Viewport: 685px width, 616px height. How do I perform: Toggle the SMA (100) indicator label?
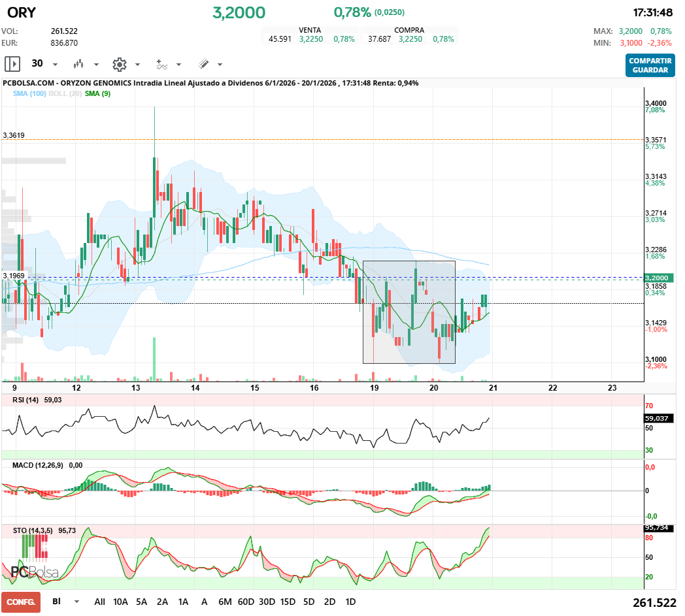pyautogui.click(x=29, y=94)
